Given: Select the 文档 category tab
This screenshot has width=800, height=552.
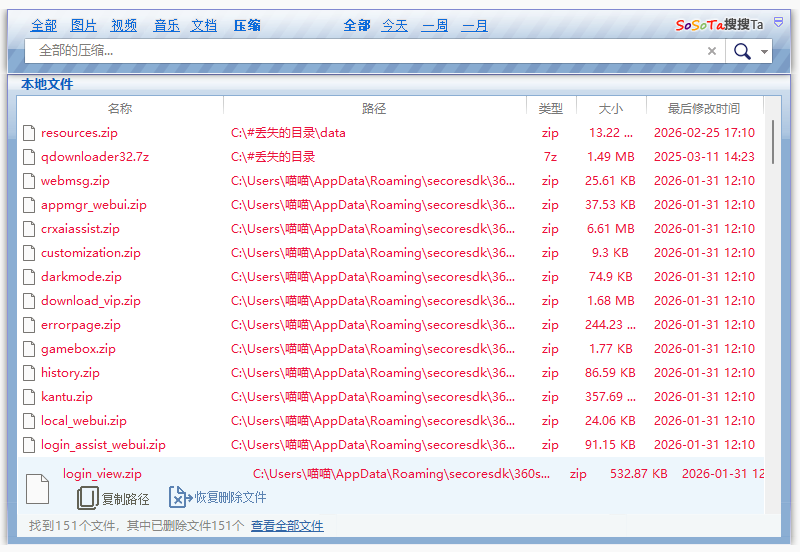Looking at the screenshot, I should point(204,25).
